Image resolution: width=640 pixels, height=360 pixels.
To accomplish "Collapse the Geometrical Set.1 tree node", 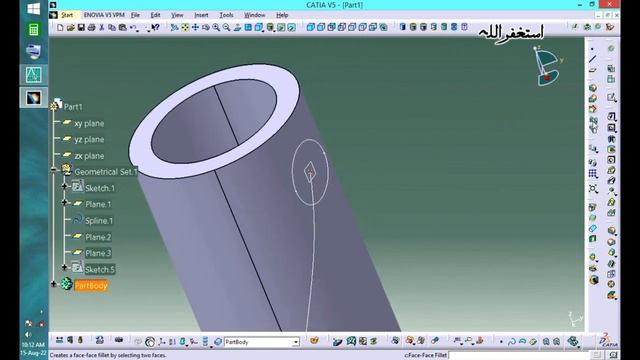I will click(53, 170).
